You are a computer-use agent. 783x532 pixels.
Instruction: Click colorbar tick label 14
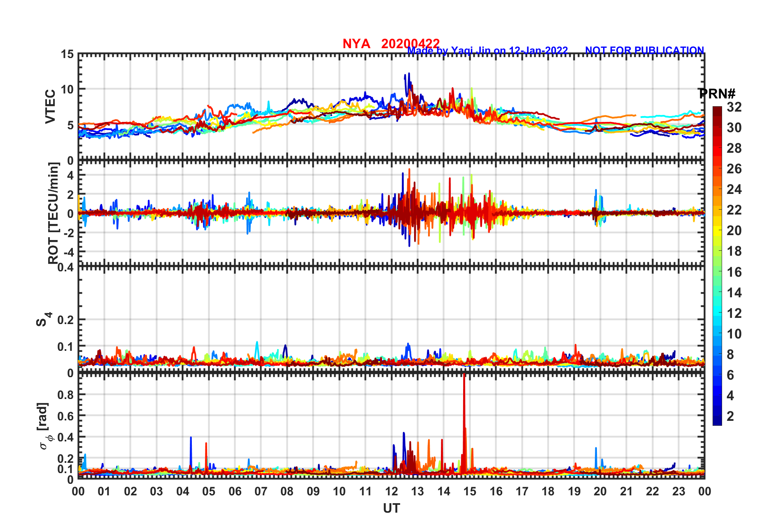(x=734, y=293)
